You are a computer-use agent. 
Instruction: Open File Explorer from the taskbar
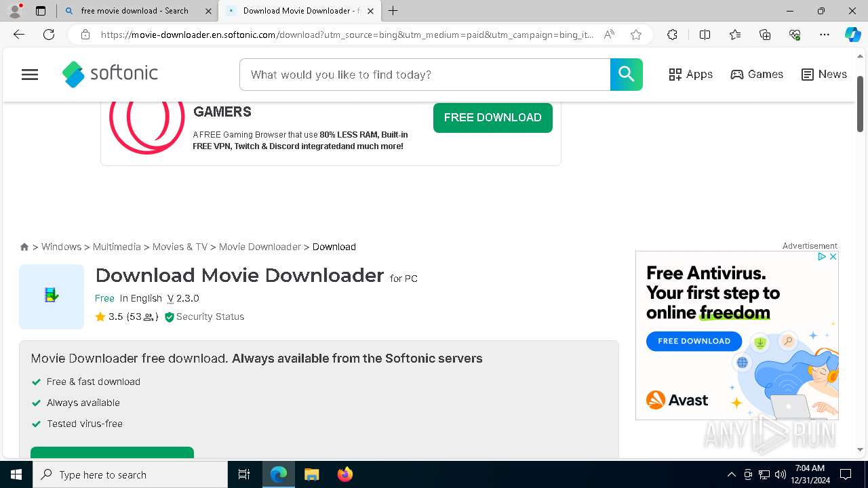pyautogui.click(x=311, y=474)
